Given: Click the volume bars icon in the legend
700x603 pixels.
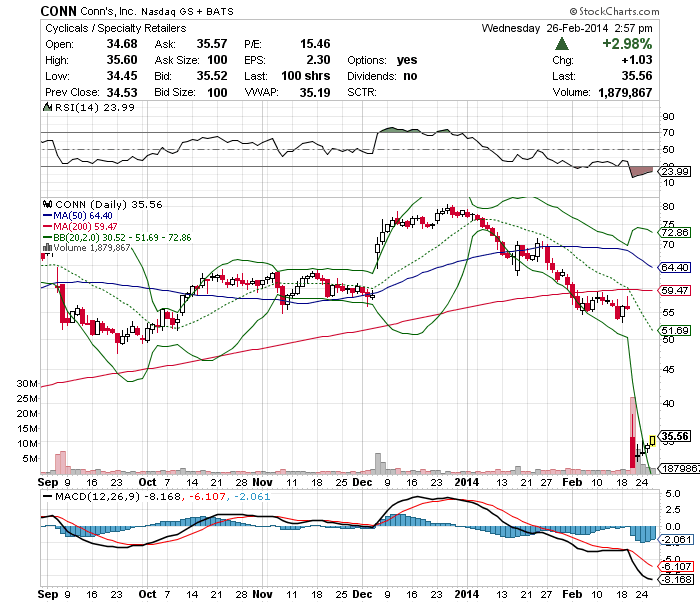Looking at the screenshot, I should 47,247.
